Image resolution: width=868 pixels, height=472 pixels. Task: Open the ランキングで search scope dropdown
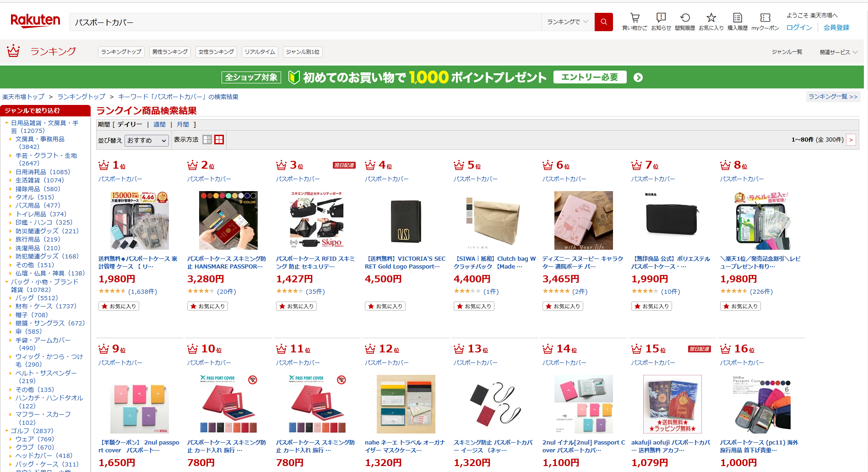(568, 22)
